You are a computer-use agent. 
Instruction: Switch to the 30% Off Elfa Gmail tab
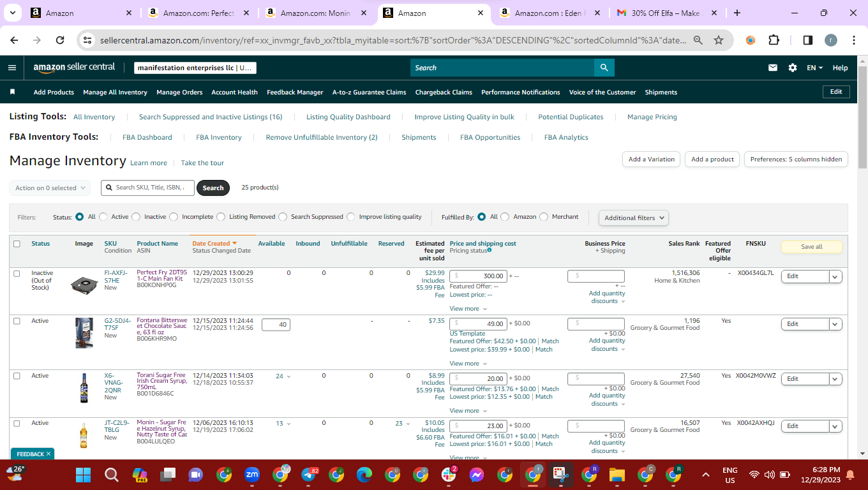pos(666,13)
